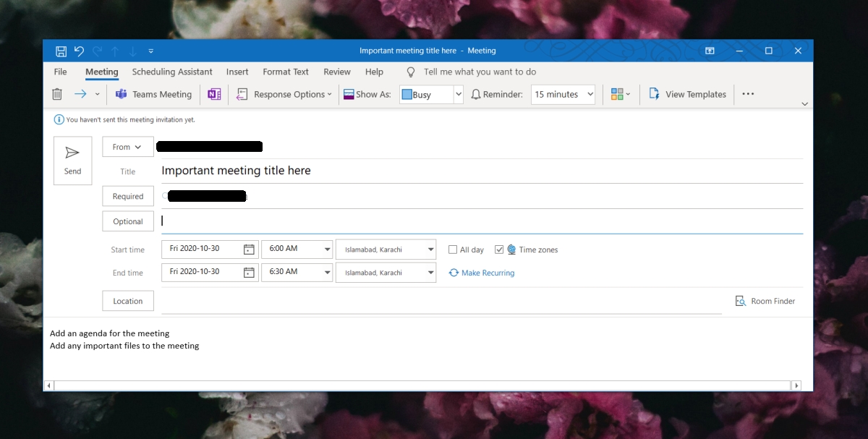Screen dimensions: 868x439
Task: Collapse the ribbon using corner chevron
Action: point(804,104)
